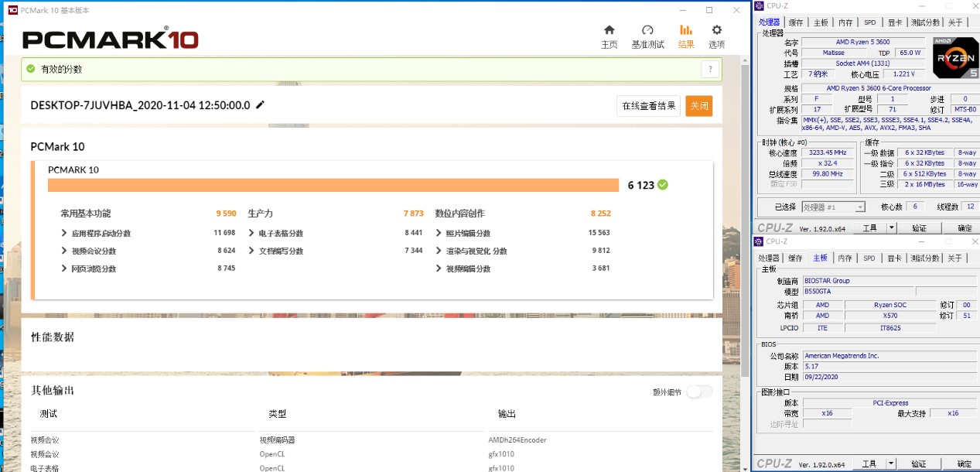The width and height of the screenshot is (980, 472).
Task: Open 工具 dropdown arrow in lower CPU-Z window
Action: pyautogui.click(x=891, y=464)
